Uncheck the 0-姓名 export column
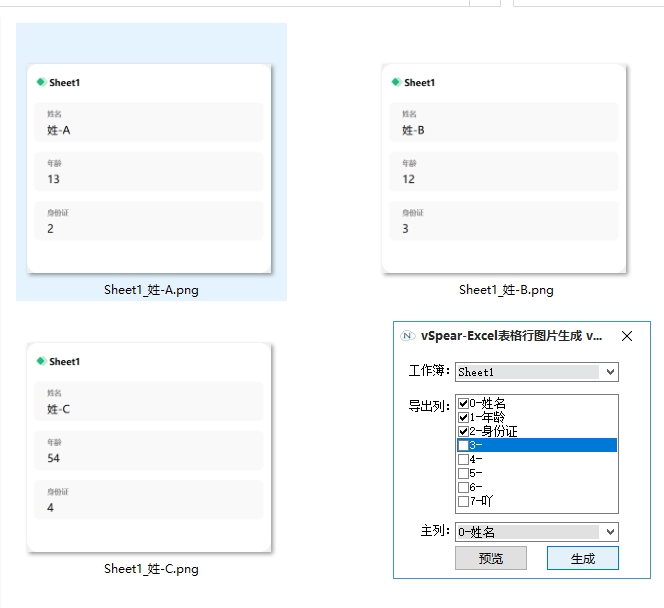Image resolution: width=664 pixels, height=608 pixels. click(x=463, y=403)
